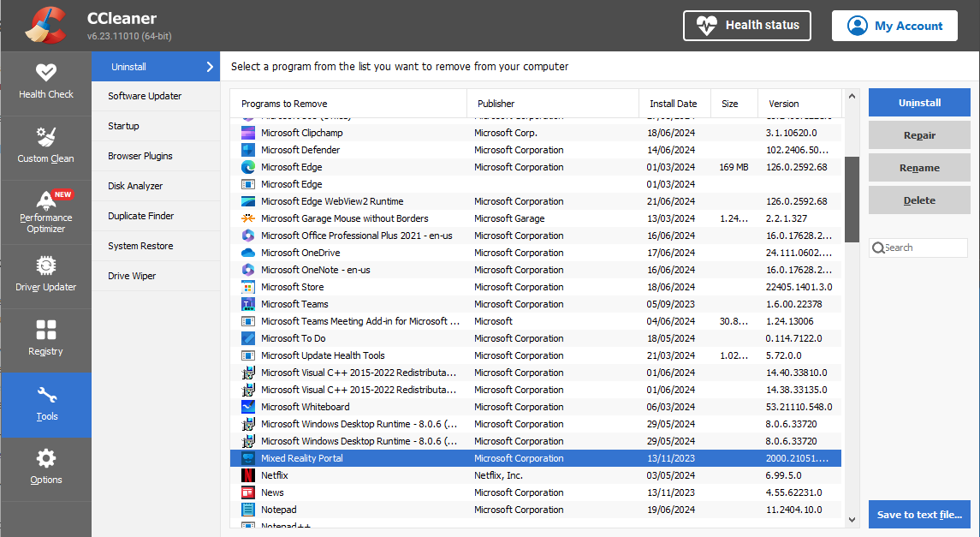This screenshot has width=980, height=537.
Task: Open the Driver Updater section
Action: click(45, 275)
